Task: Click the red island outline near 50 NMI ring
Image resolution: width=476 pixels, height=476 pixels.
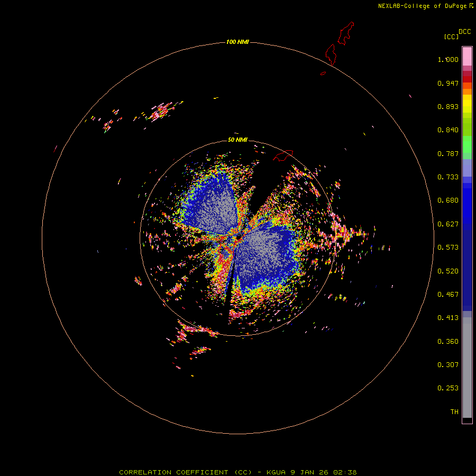Action: click(283, 155)
